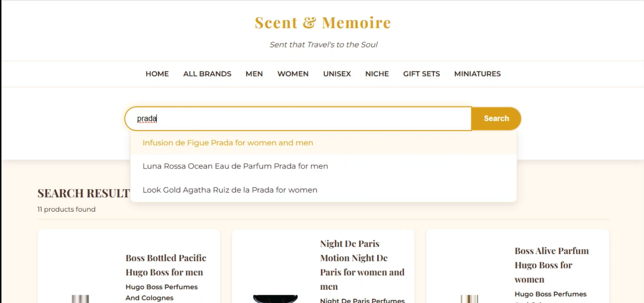Open the WOMEN category
Screen dimensions: 644x303
pyautogui.click(x=293, y=74)
